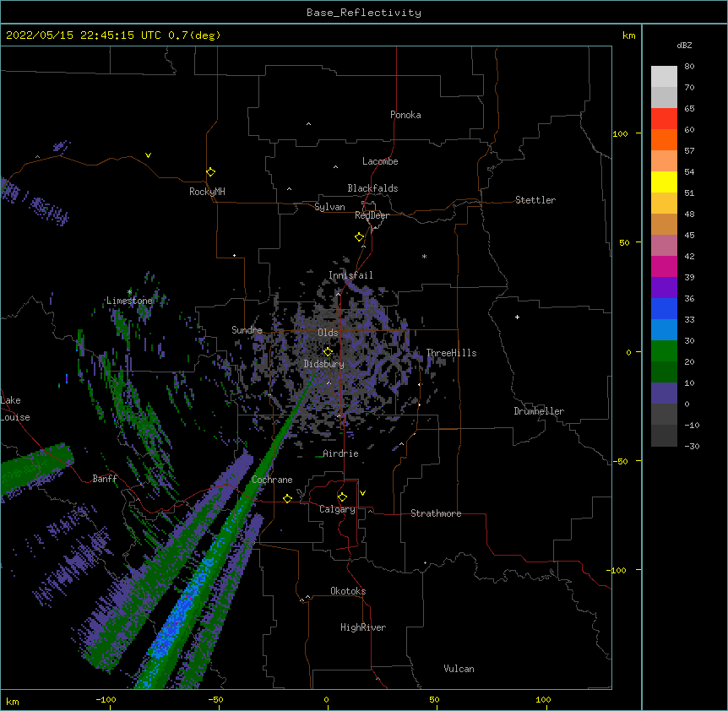Select the yellow diamond marker southeast of Cochrane
The width and height of the screenshot is (728, 711).
pyautogui.click(x=287, y=498)
